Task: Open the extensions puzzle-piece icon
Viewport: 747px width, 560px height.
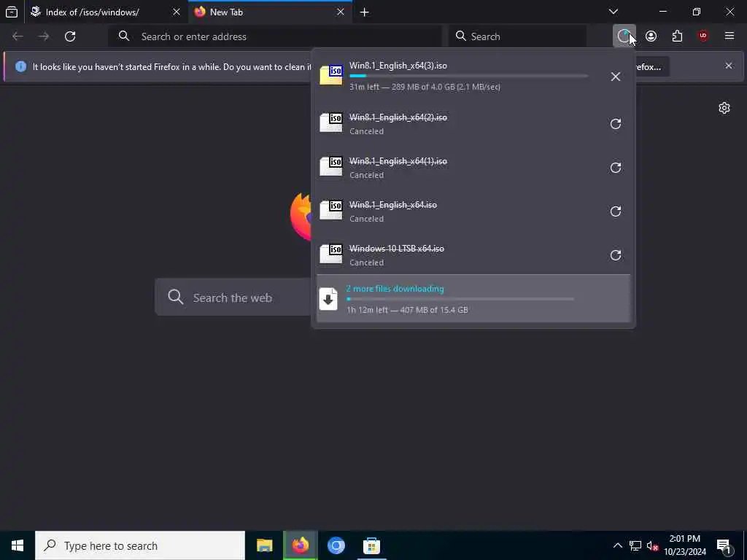Action: tap(677, 36)
